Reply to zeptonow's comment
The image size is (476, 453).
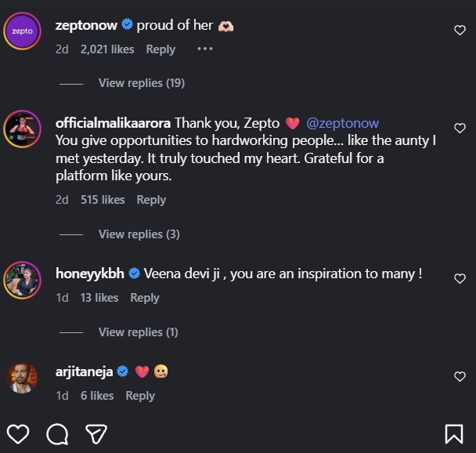(160, 49)
